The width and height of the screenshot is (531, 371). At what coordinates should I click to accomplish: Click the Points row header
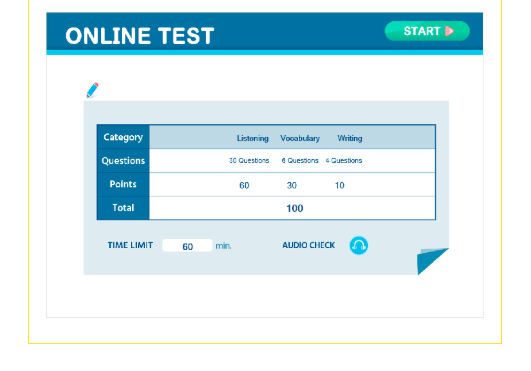click(x=123, y=184)
